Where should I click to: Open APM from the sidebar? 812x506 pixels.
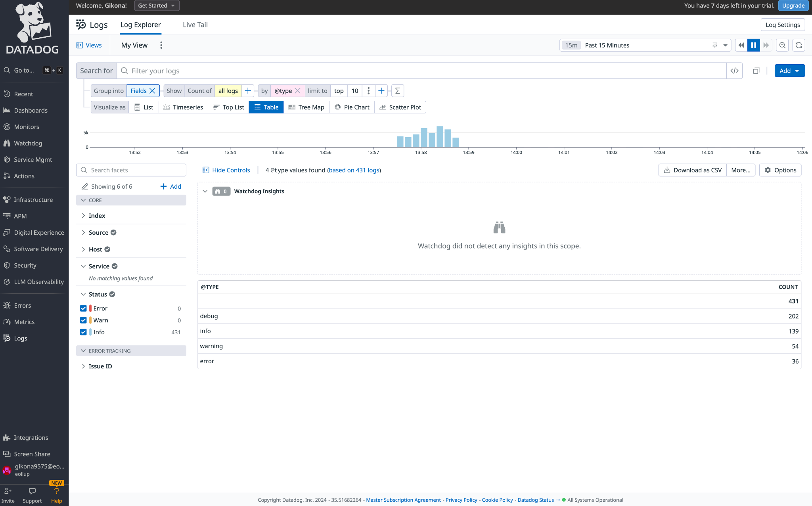click(x=20, y=216)
